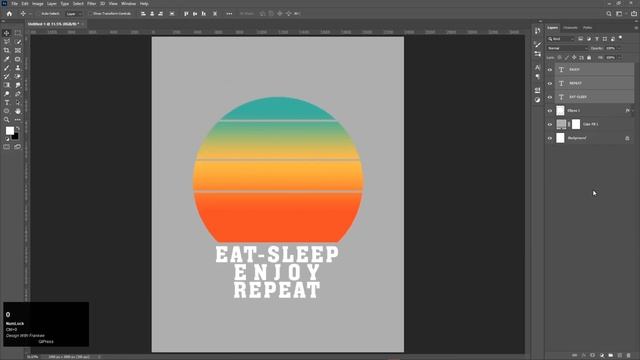
Task: Click the Color Fill 1 layer thumbnail
Action: [561, 124]
